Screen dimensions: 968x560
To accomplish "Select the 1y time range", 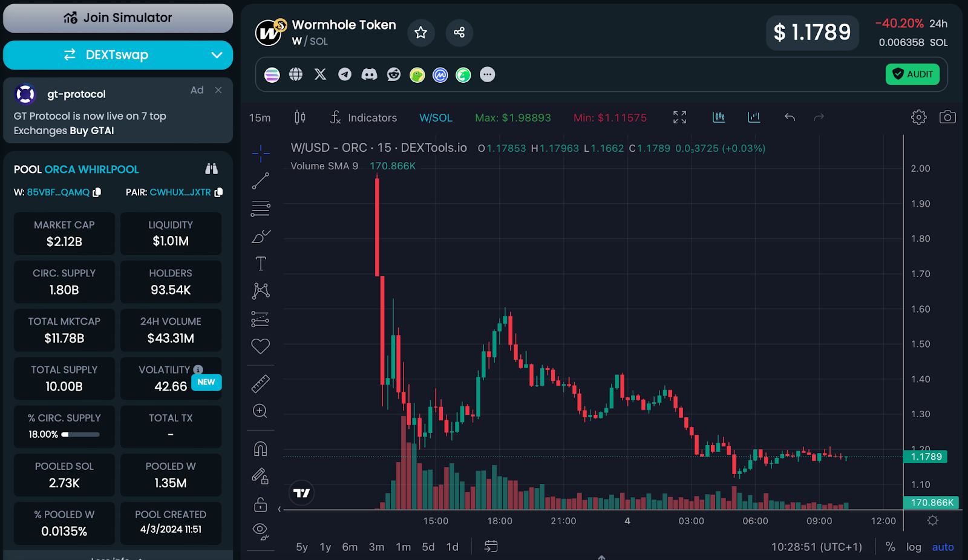I will tap(325, 547).
